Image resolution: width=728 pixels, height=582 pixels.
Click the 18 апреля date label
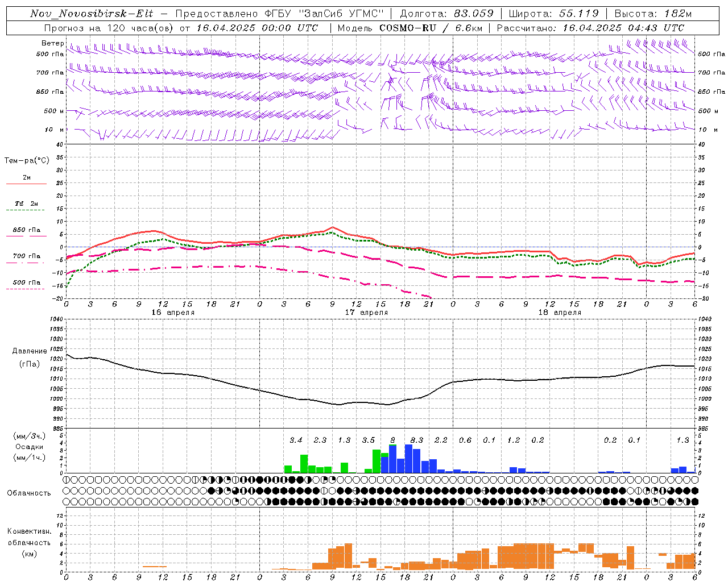tap(560, 312)
